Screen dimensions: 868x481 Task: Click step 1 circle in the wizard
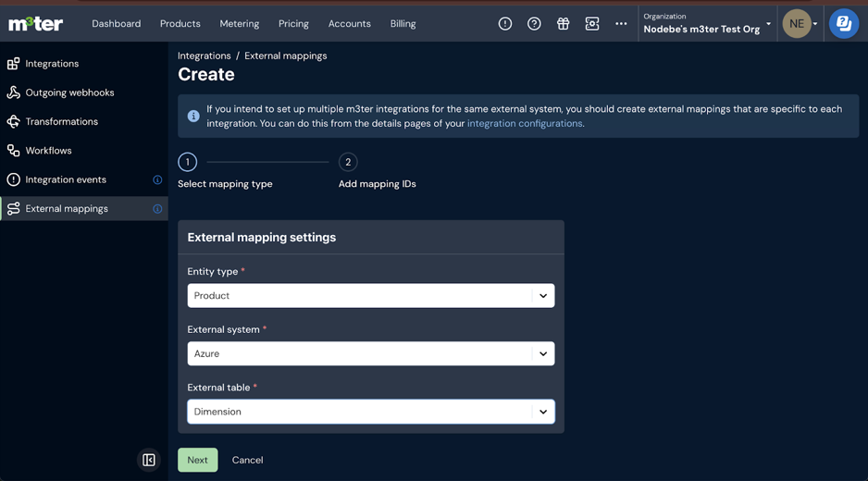188,162
